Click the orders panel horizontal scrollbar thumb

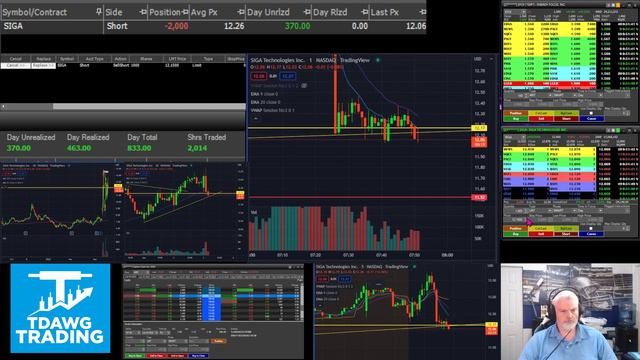pos(149,107)
